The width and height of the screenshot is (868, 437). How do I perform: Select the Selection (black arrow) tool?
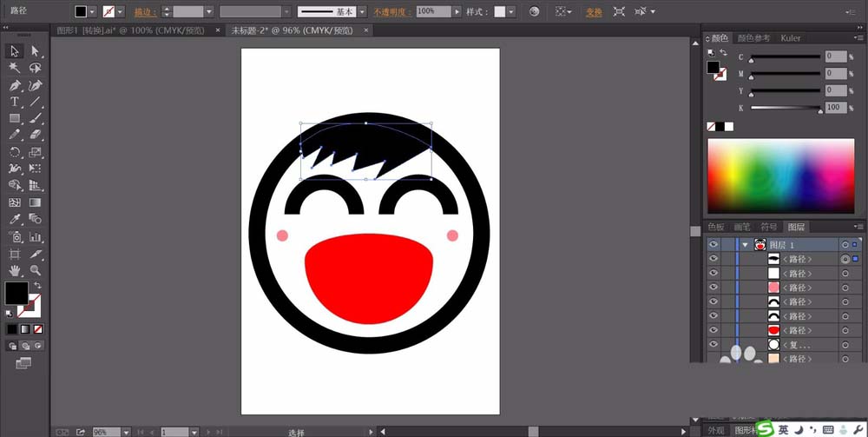(x=15, y=51)
